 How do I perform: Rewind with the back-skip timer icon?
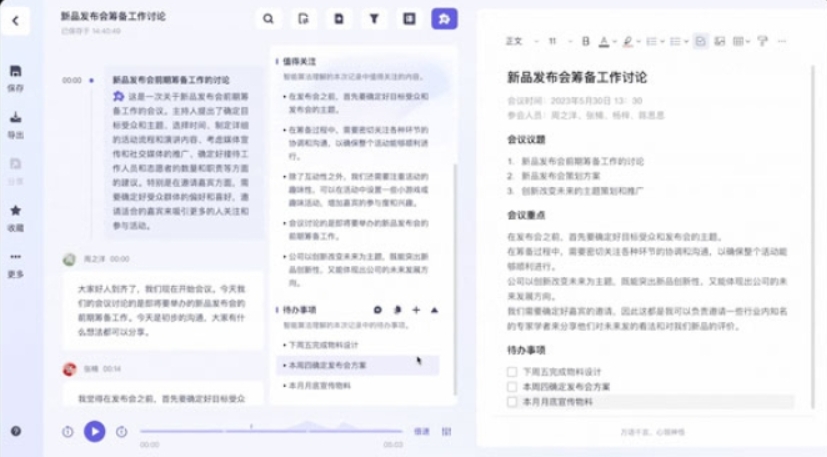point(68,432)
